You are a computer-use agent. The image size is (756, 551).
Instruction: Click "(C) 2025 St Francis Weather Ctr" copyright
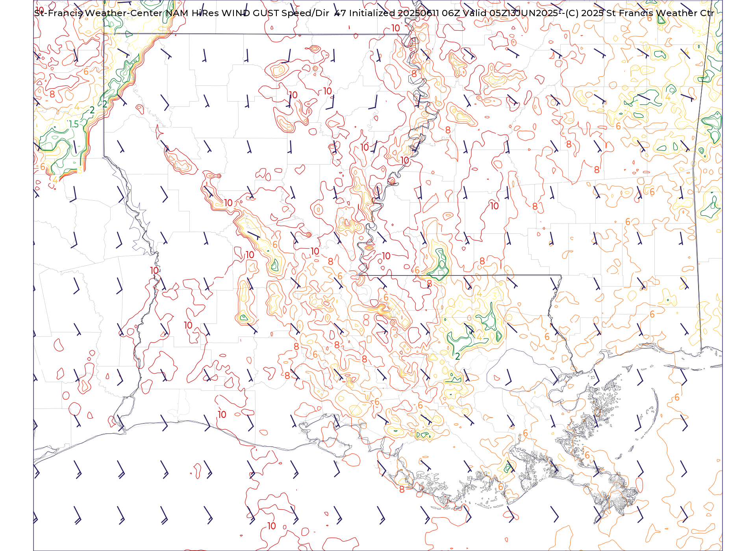[640, 13]
